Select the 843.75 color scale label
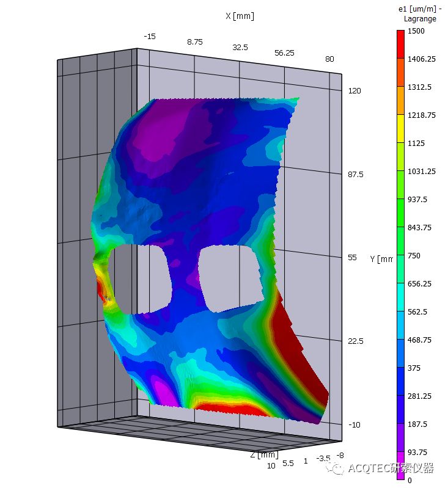 pos(419,227)
